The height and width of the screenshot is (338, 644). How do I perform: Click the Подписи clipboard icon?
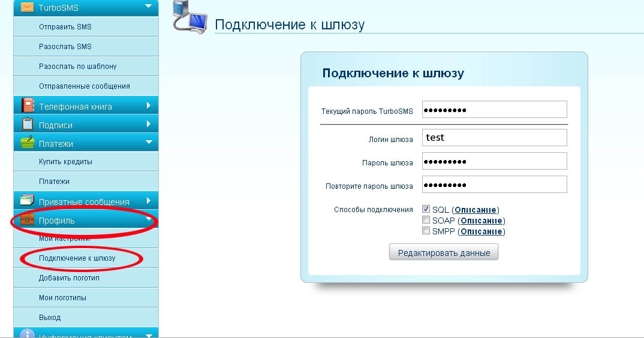click(28, 125)
